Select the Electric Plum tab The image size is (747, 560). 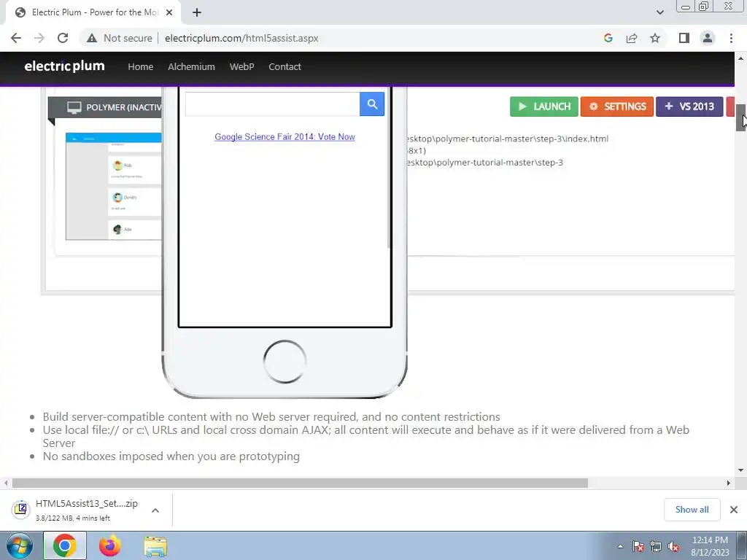[93, 12]
